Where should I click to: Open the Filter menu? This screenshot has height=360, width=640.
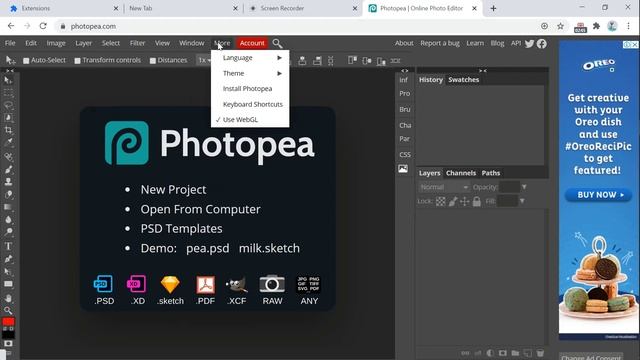(x=138, y=43)
